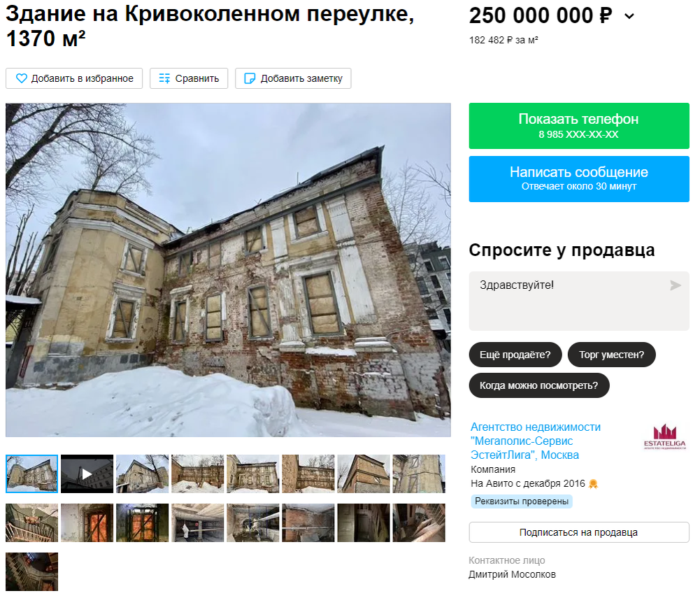Click the compare list icon
The height and width of the screenshot is (605, 700).
[x=164, y=78]
